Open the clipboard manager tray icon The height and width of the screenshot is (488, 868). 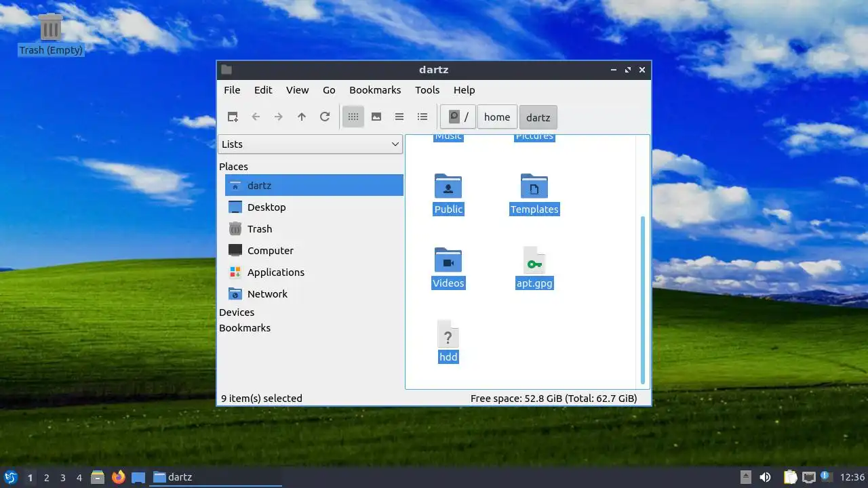tap(790, 477)
